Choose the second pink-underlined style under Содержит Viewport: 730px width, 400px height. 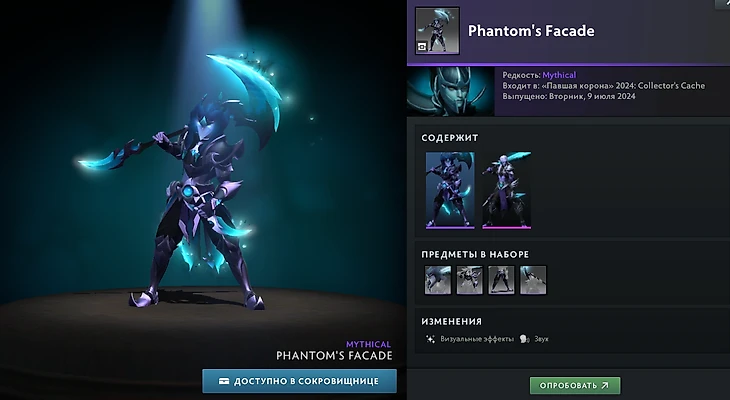[x=507, y=190]
